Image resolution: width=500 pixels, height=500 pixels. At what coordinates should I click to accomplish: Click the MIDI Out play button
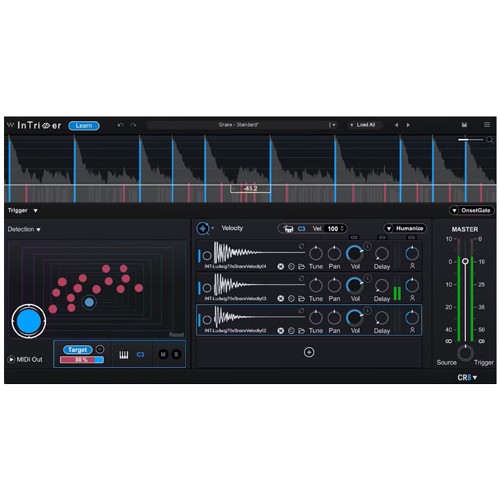11,359
